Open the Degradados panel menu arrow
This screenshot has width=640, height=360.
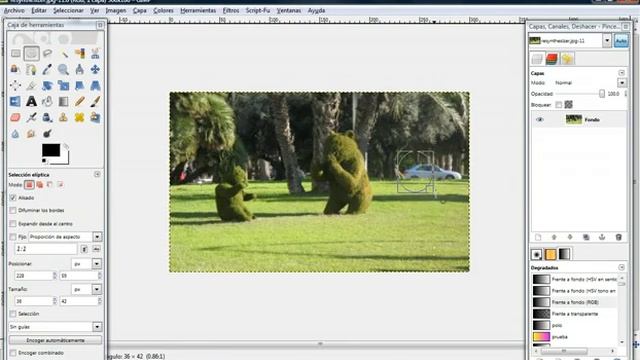click(621, 267)
